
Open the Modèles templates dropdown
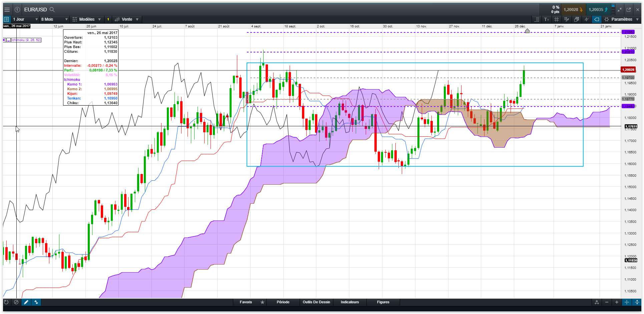click(87, 19)
